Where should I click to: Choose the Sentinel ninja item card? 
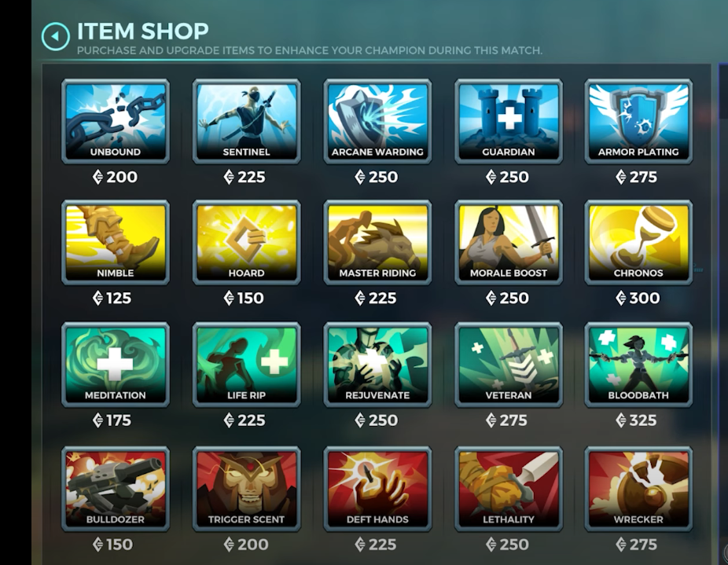(247, 121)
